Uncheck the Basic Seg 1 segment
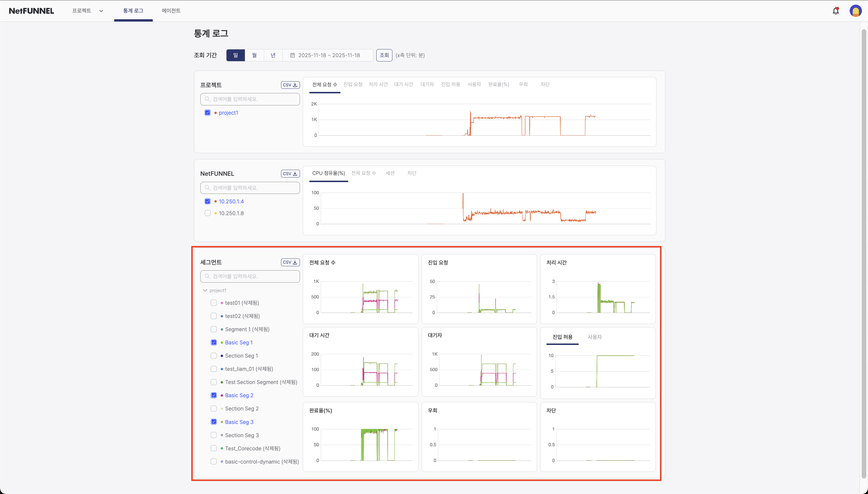Viewport: 868px width, 494px height. (214, 342)
